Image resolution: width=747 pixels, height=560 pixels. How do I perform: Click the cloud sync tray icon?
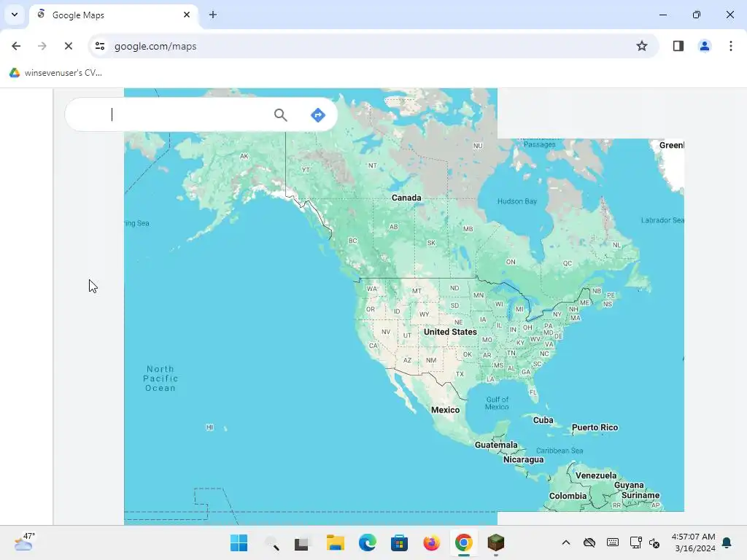pyautogui.click(x=589, y=542)
